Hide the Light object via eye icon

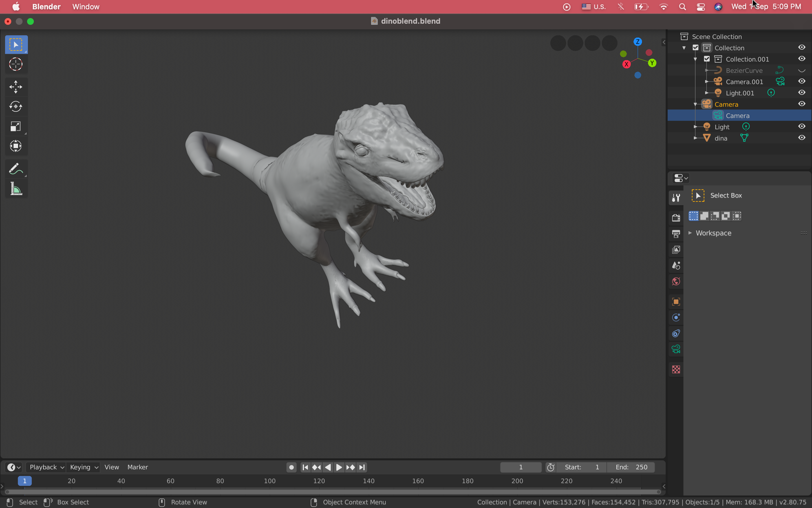point(802,126)
